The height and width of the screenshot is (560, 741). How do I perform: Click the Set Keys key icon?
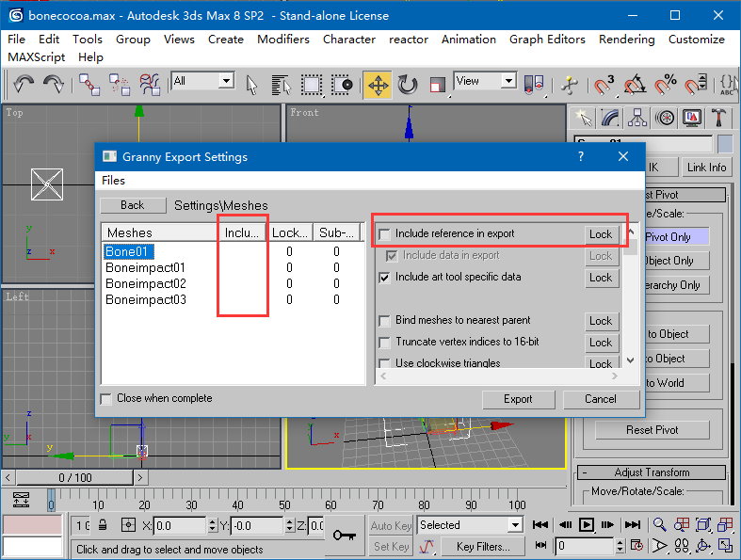[343, 535]
